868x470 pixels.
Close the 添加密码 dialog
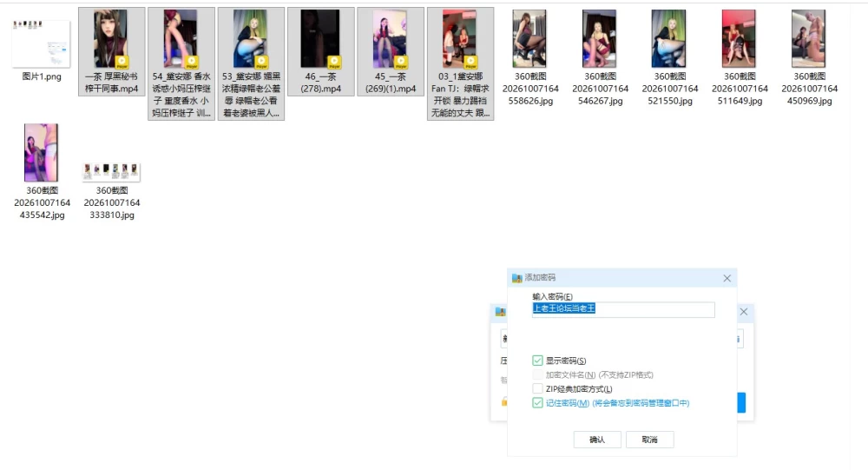tap(727, 278)
